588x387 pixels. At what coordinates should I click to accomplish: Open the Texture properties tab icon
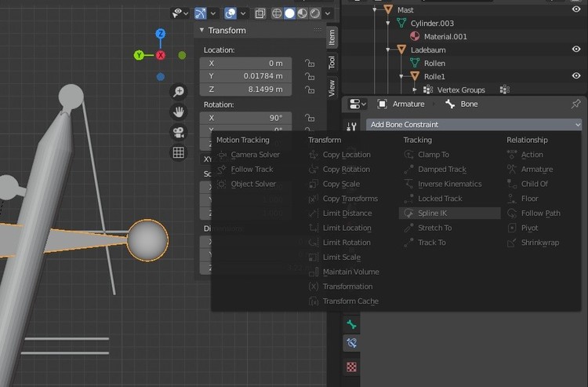(x=351, y=367)
